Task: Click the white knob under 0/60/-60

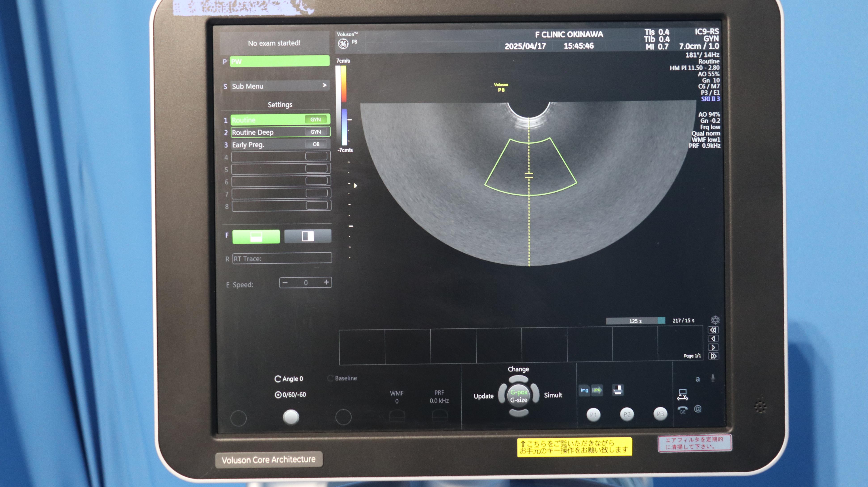Action: [x=291, y=417]
